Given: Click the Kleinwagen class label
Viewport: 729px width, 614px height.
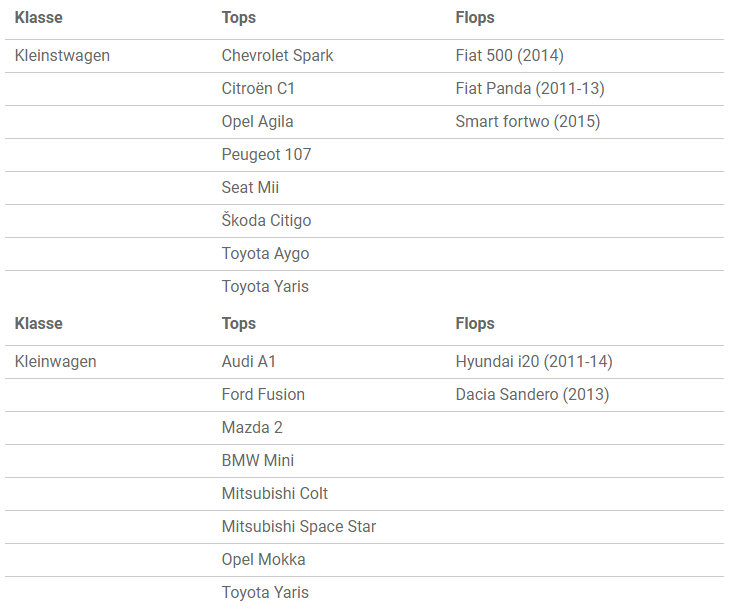Looking at the screenshot, I should [x=55, y=362].
